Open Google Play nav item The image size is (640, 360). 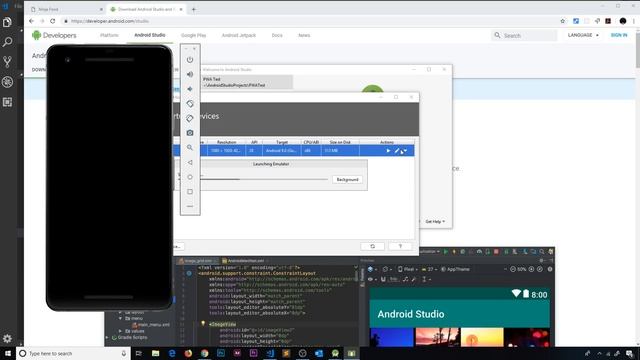193,35
